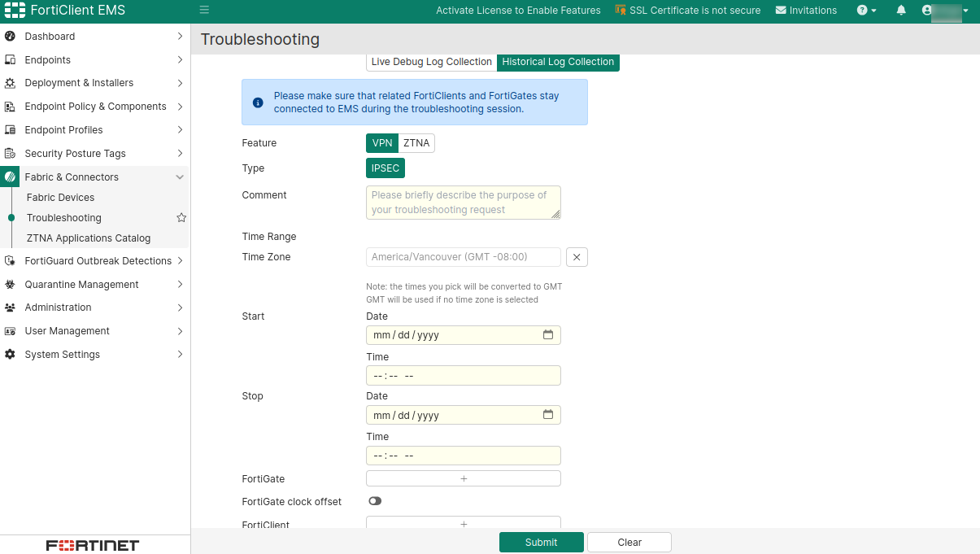Focus the Start date input field
Image resolution: width=980 pixels, height=554 pixels.
pyautogui.click(x=464, y=335)
